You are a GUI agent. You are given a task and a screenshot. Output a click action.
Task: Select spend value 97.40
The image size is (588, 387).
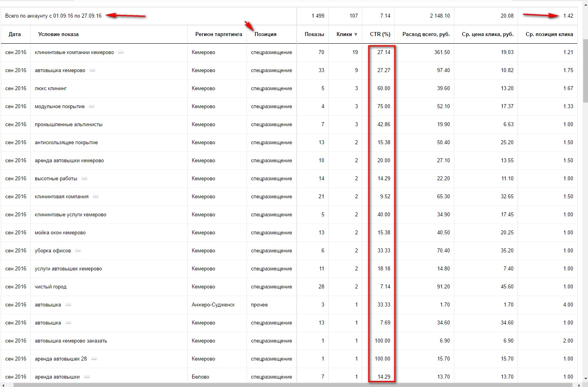(444, 70)
